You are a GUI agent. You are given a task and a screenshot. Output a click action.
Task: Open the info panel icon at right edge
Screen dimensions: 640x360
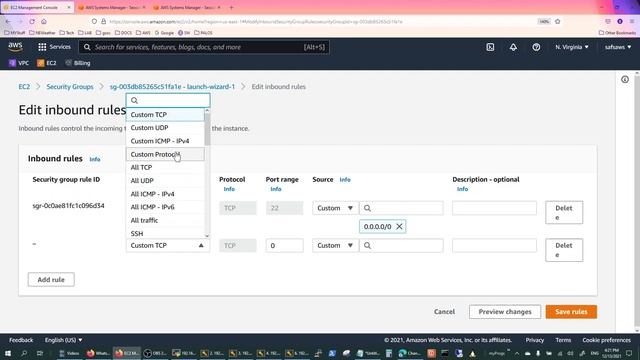point(625,80)
